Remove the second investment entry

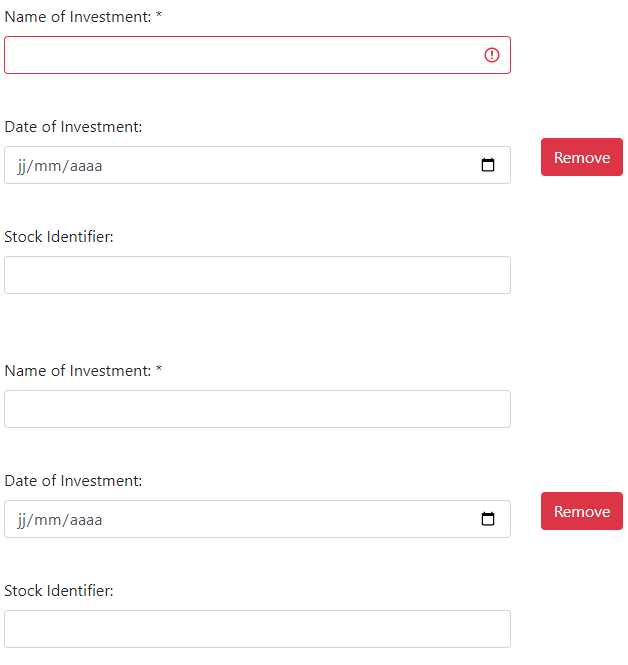click(581, 511)
